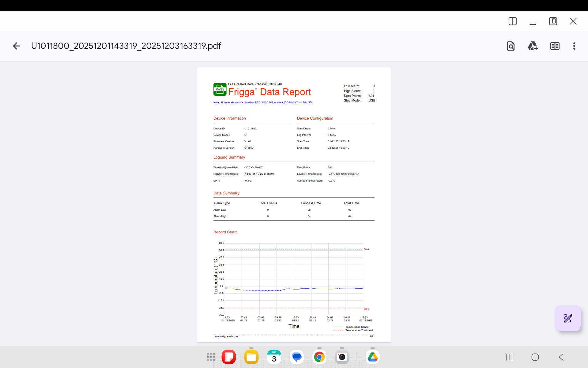Image resolution: width=588 pixels, height=368 pixels.
Task: Go back using the arrow icon
Action: pos(17,46)
